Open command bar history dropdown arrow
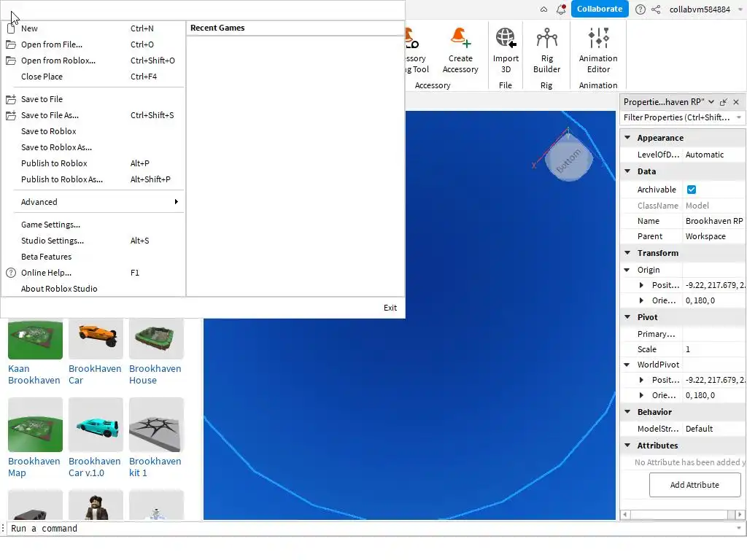This screenshot has width=747, height=560. pyautogui.click(x=739, y=528)
